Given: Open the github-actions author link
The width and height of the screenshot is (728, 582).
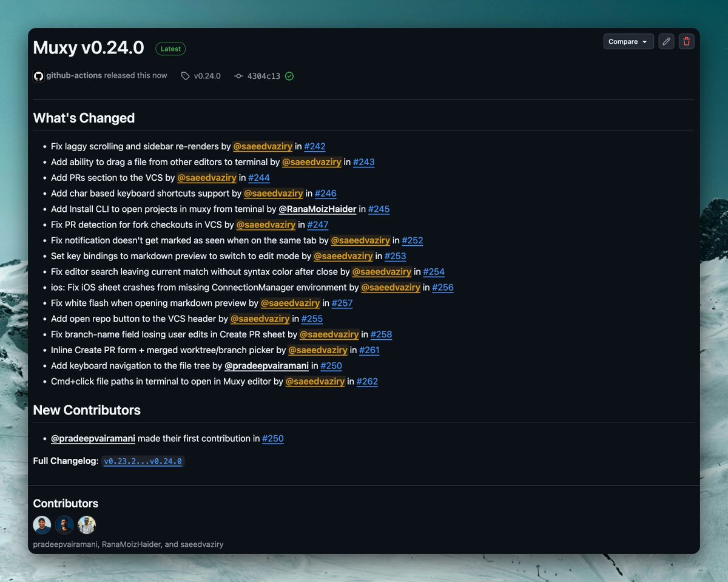Looking at the screenshot, I should [74, 76].
